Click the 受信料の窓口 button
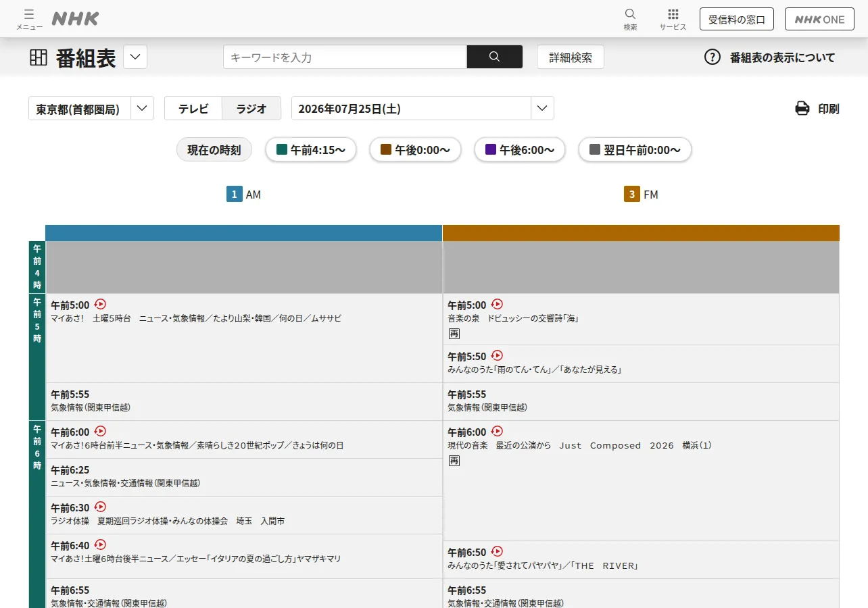The image size is (868, 608). pyautogui.click(x=737, y=19)
